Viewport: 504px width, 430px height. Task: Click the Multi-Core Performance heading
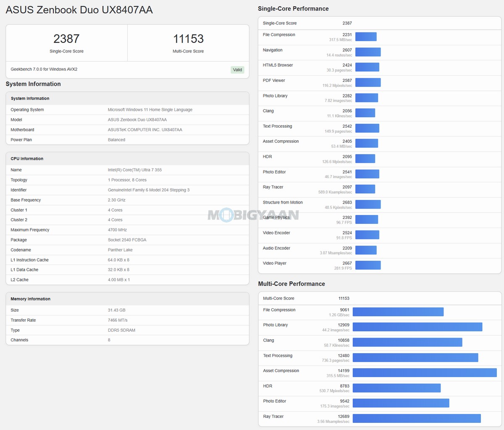click(x=291, y=284)
